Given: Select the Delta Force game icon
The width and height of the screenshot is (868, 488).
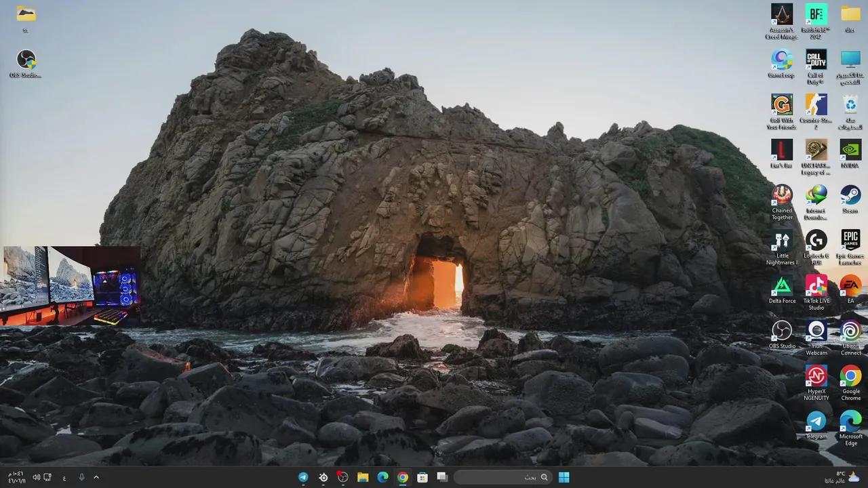Looking at the screenshot, I should 782,285.
